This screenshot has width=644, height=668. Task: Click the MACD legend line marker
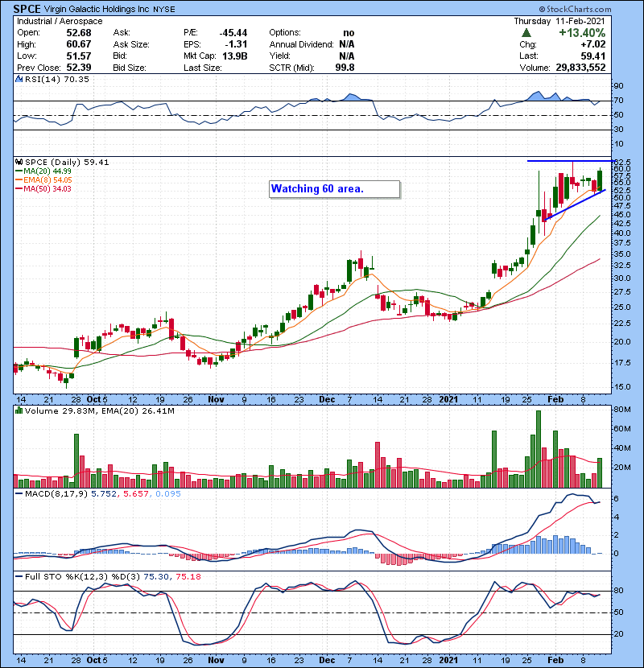[x=19, y=494]
